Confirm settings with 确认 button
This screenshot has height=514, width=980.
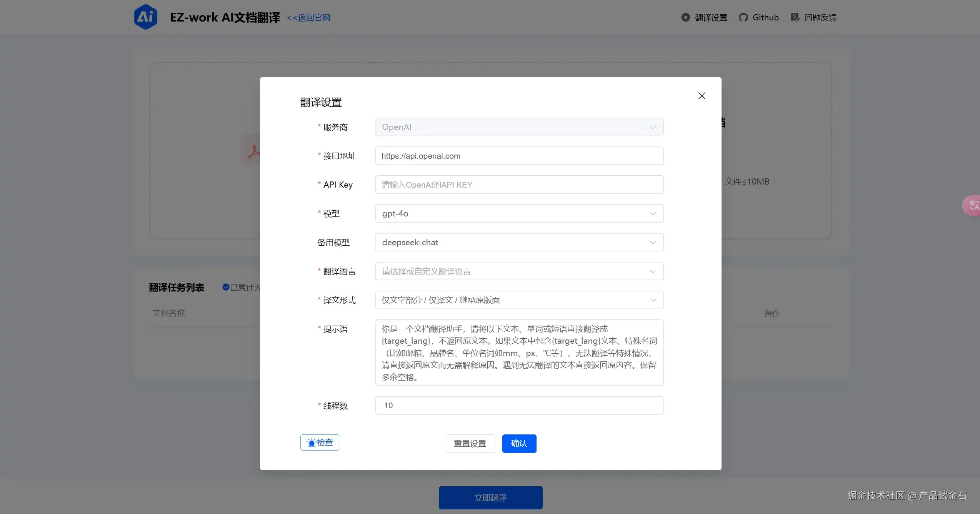(519, 443)
